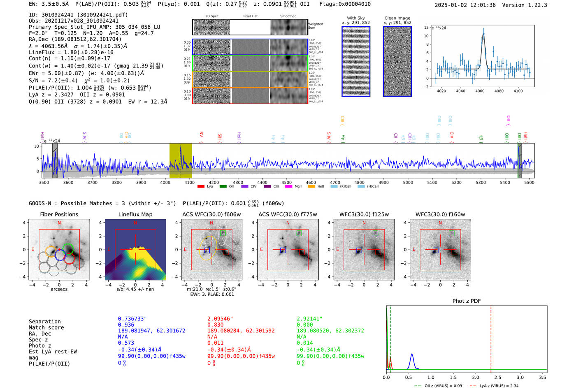Select the ACS WFC f606w cutout image

pos(211,249)
